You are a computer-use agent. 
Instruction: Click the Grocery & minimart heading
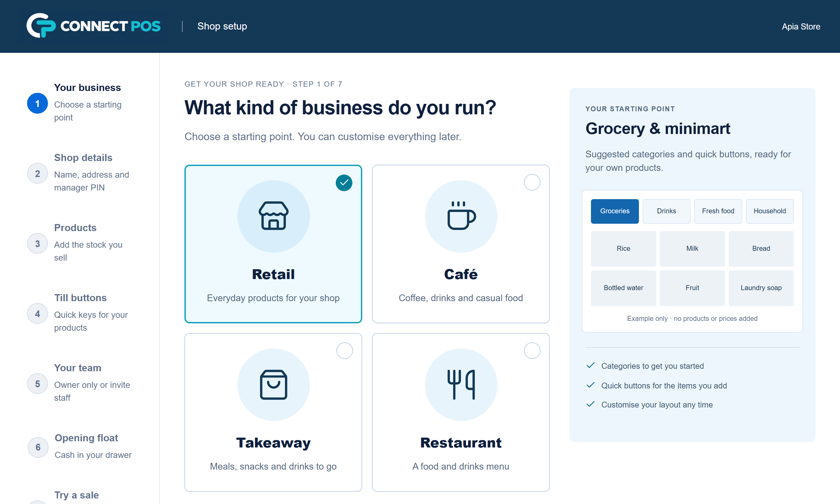[x=658, y=129]
